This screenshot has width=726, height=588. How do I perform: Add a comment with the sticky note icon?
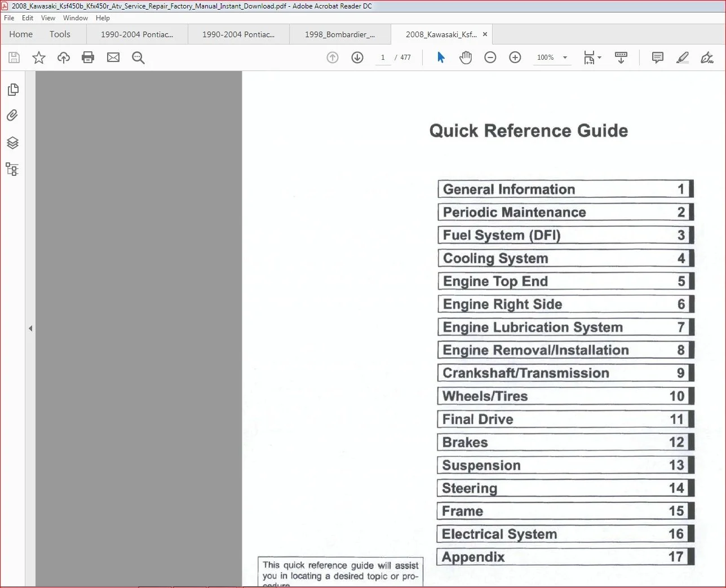657,58
